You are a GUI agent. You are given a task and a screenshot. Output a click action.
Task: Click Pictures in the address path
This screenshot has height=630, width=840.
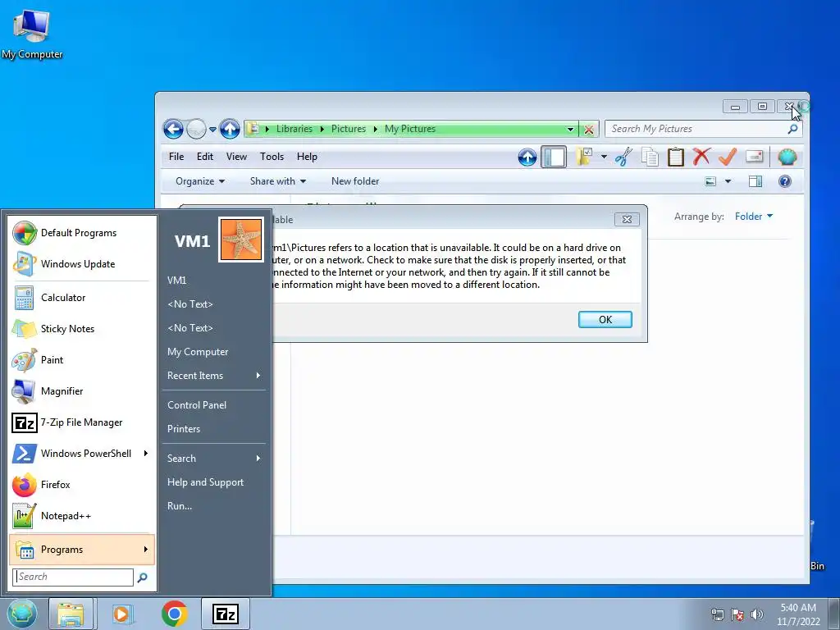coord(348,129)
